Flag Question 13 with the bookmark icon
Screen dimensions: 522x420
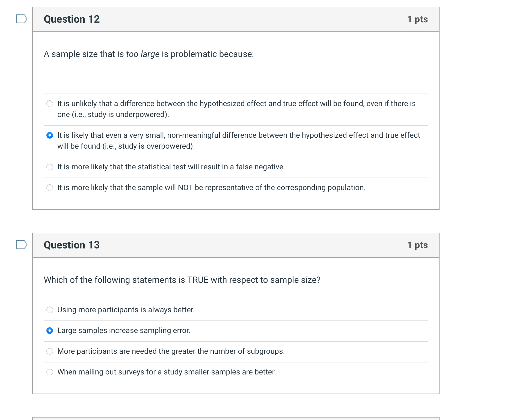coord(22,245)
